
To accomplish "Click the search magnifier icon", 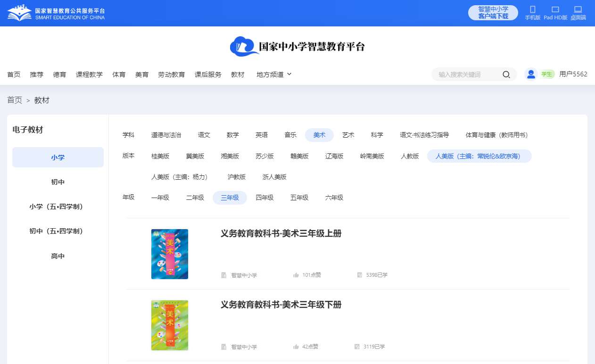I will [506, 74].
